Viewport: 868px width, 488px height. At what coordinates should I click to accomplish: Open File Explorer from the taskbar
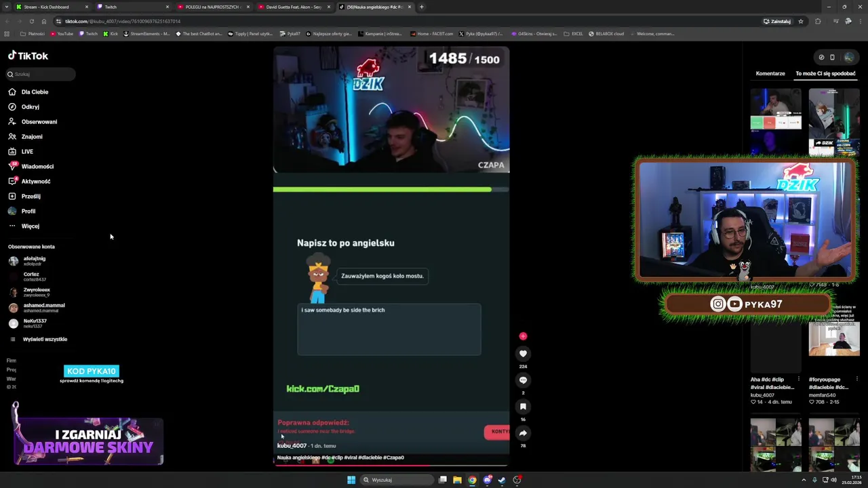[457, 480]
